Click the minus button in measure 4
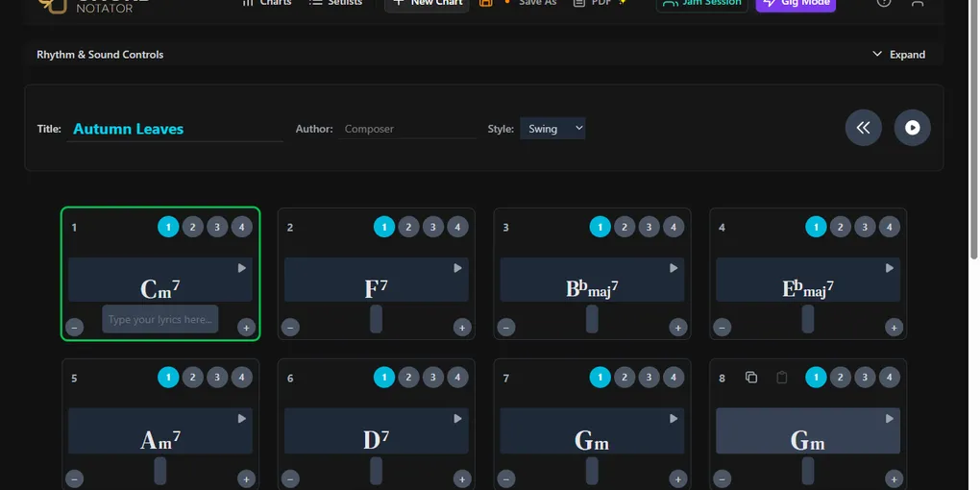The width and height of the screenshot is (980, 490). click(x=723, y=328)
